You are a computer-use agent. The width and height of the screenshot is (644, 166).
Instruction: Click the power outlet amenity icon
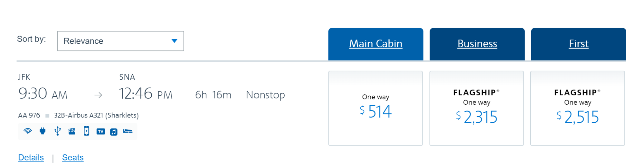[43, 131]
